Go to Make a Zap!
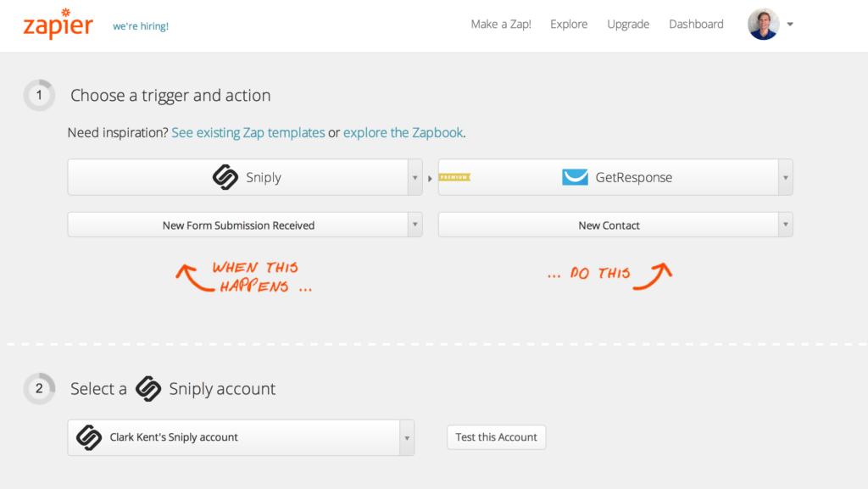The width and height of the screenshot is (868, 489). click(x=501, y=25)
